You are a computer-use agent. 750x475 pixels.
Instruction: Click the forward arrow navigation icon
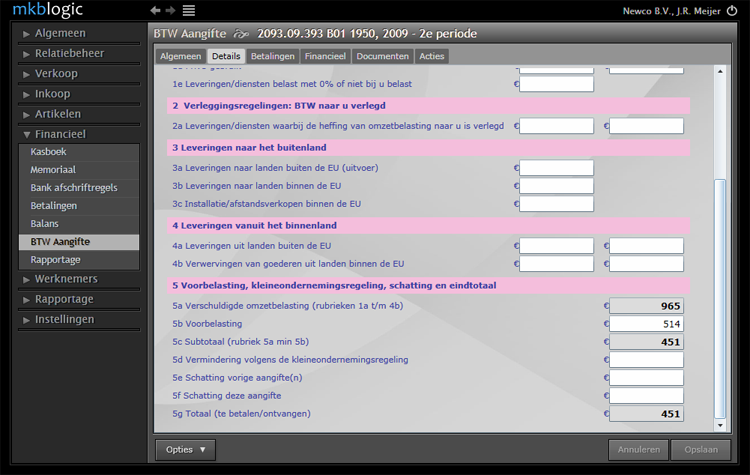(x=170, y=10)
